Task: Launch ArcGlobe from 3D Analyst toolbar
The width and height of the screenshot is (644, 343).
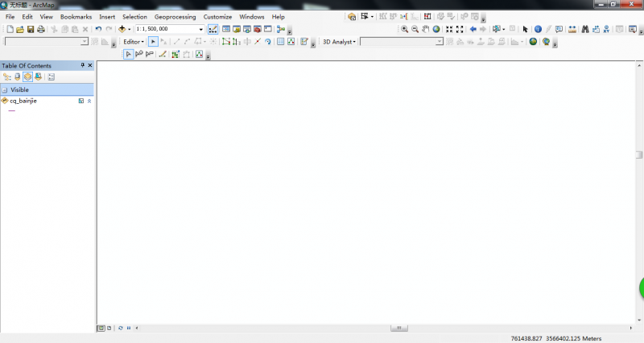Action: [x=546, y=42]
